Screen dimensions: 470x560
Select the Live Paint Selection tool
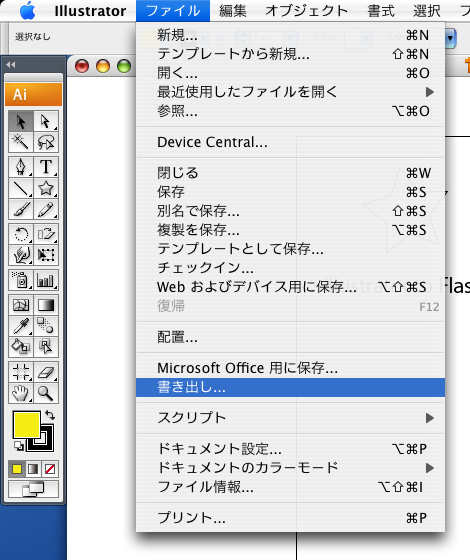click(x=46, y=346)
